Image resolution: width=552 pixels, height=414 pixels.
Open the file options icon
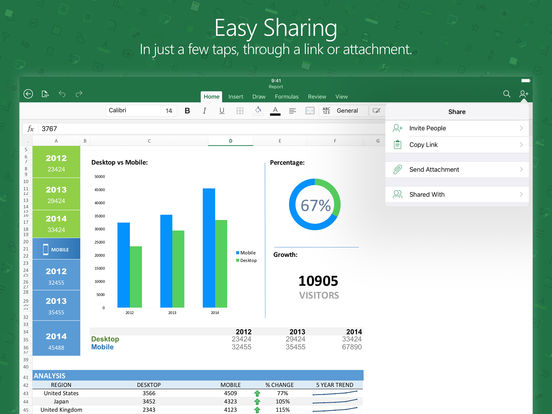(45, 94)
